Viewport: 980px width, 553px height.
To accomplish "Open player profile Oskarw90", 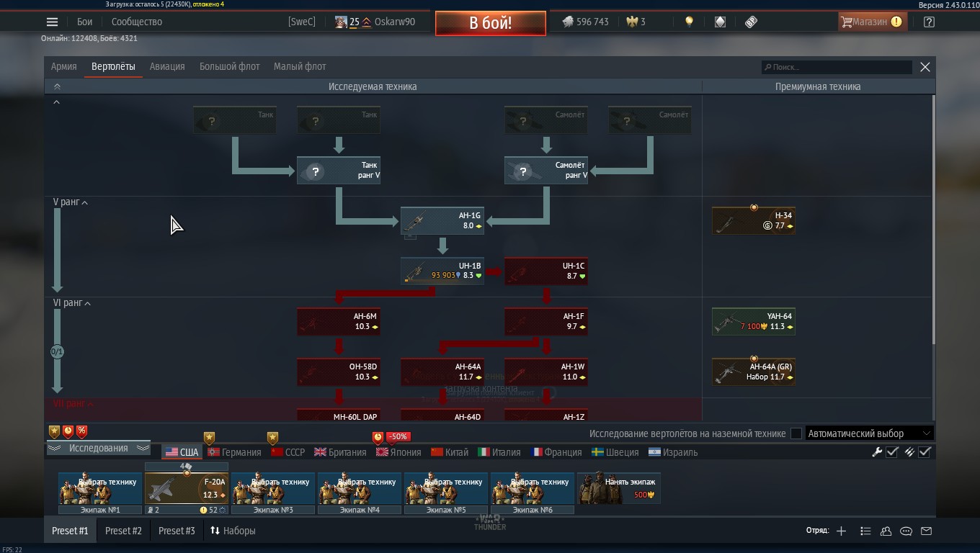I will click(x=375, y=22).
